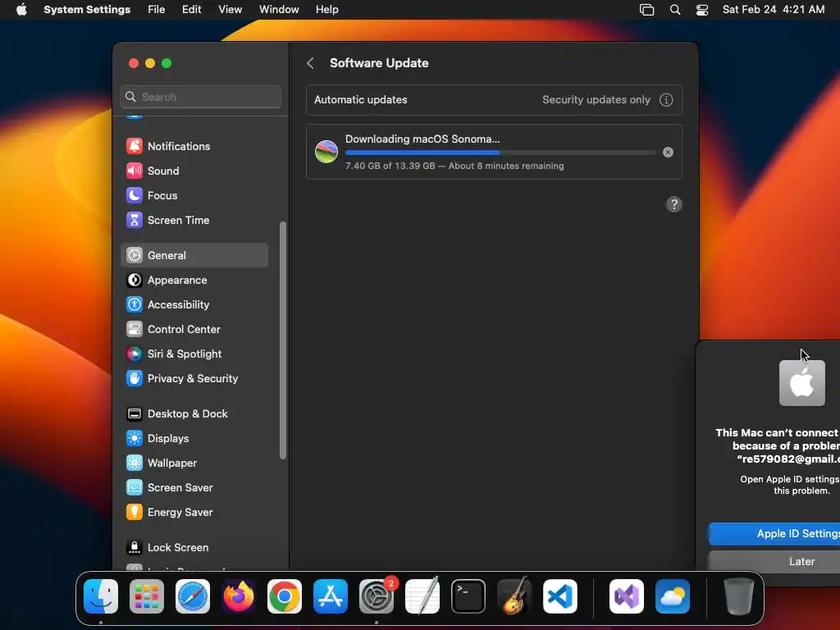Click the Software Update title
Screen dimensions: 840x630
click(x=379, y=63)
